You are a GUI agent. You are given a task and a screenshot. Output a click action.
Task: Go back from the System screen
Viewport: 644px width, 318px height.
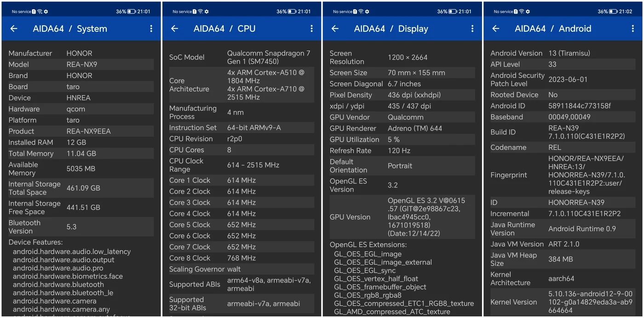click(x=14, y=28)
